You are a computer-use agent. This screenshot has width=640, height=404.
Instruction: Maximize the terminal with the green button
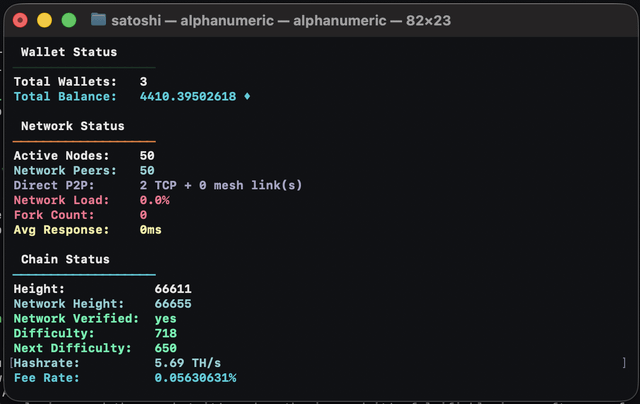coord(69,20)
